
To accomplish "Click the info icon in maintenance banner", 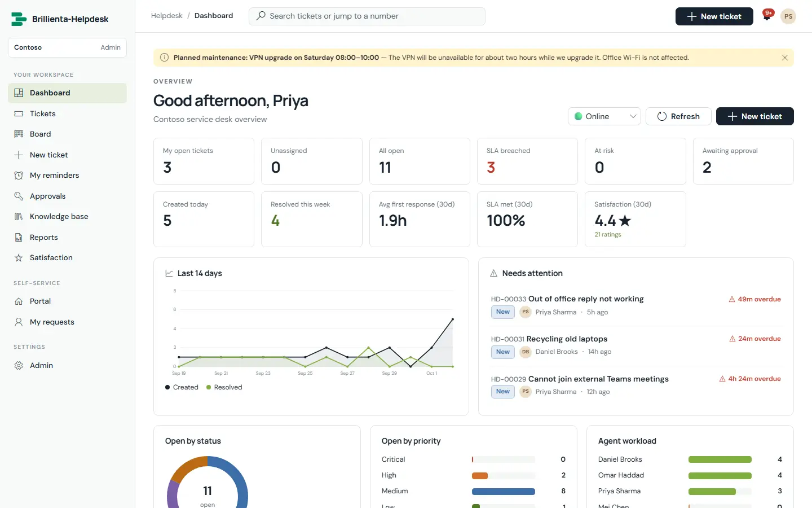I will coord(164,58).
